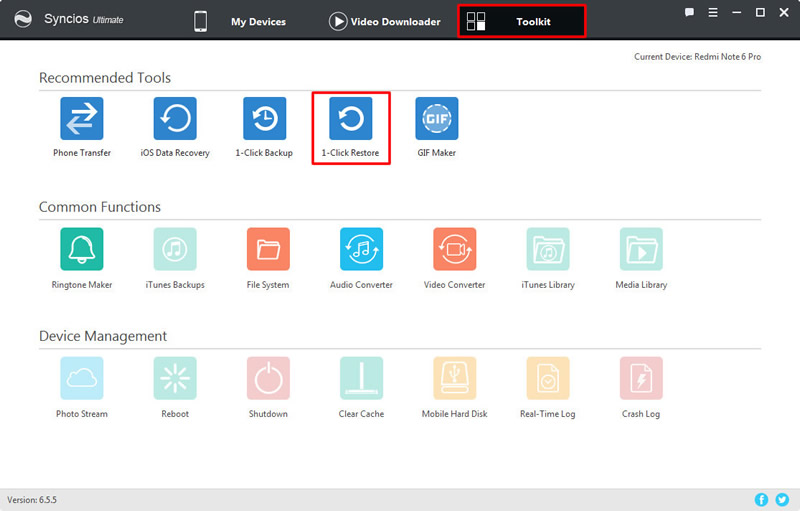800x511 pixels.
Task: Run the Clear Cache tool
Action: [361, 378]
